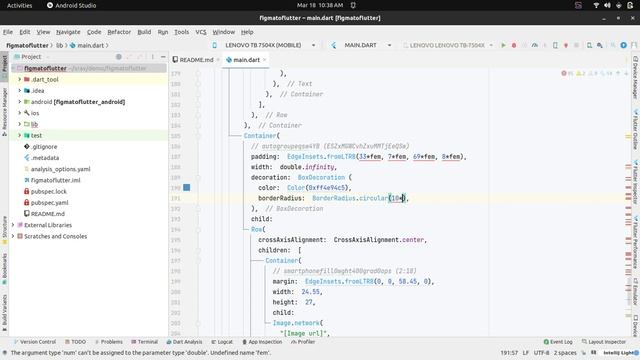Open the Navigate menu

coord(68,32)
